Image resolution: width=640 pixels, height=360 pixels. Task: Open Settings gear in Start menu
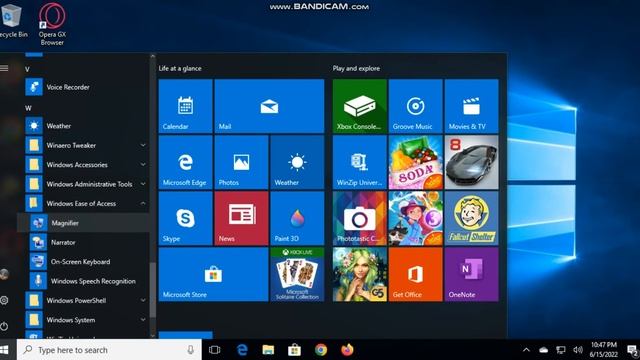(x=4, y=300)
